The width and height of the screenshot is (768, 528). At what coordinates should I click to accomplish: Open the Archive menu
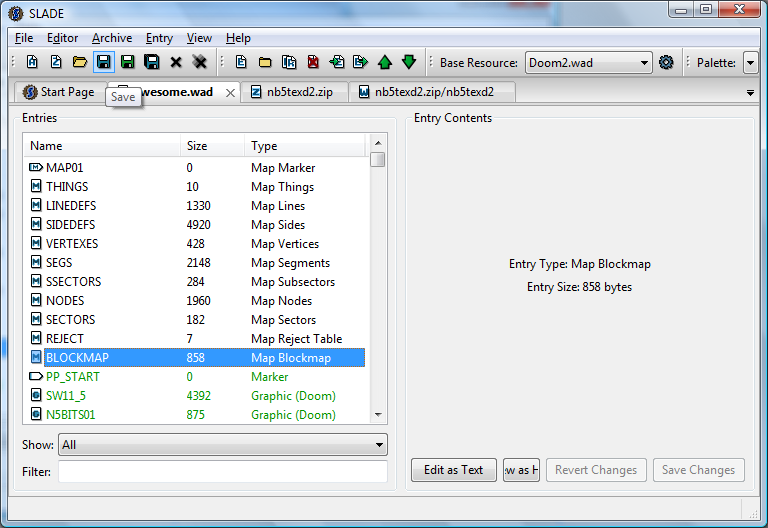(x=112, y=38)
